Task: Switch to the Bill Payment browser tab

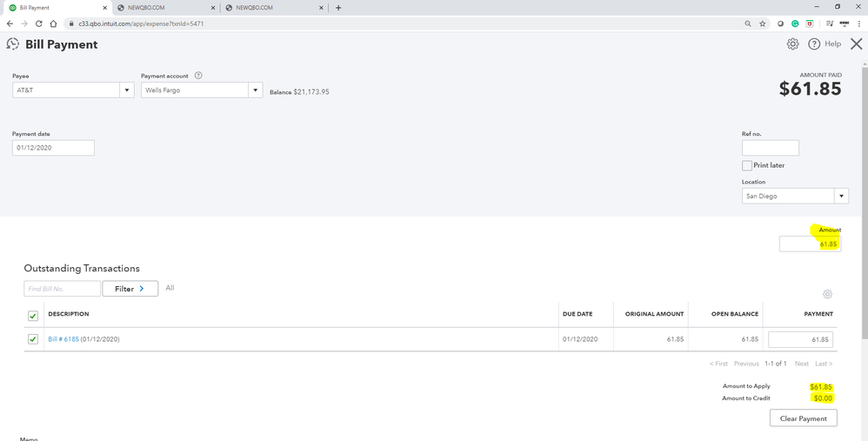Action: pos(56,8)
